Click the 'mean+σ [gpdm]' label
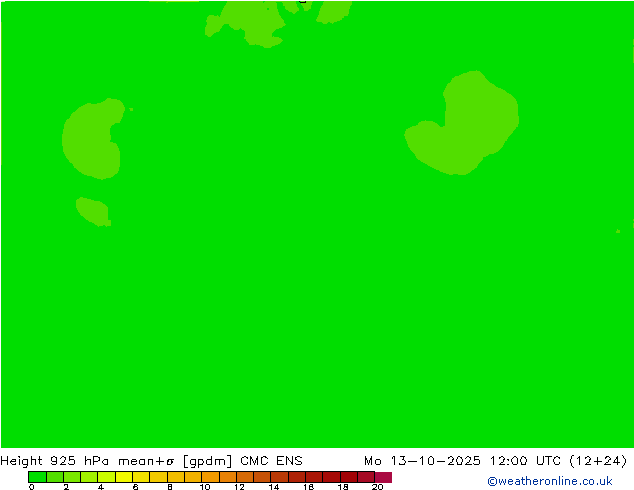This screenshot has width=634, height=490. pyautogui.click(x=175, y=461)
